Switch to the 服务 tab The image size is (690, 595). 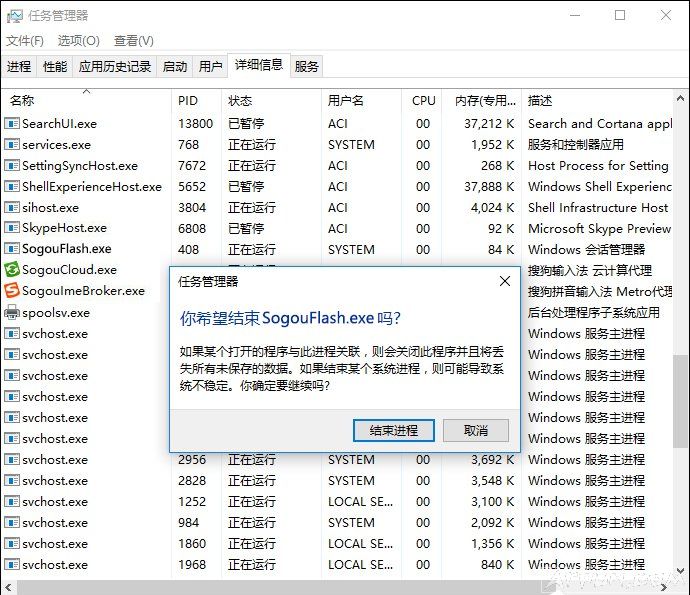coord(307,67)
